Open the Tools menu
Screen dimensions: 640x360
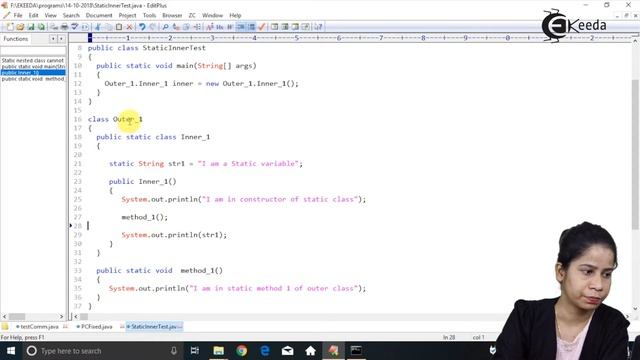pyautogui.click(x=149, y=16)
